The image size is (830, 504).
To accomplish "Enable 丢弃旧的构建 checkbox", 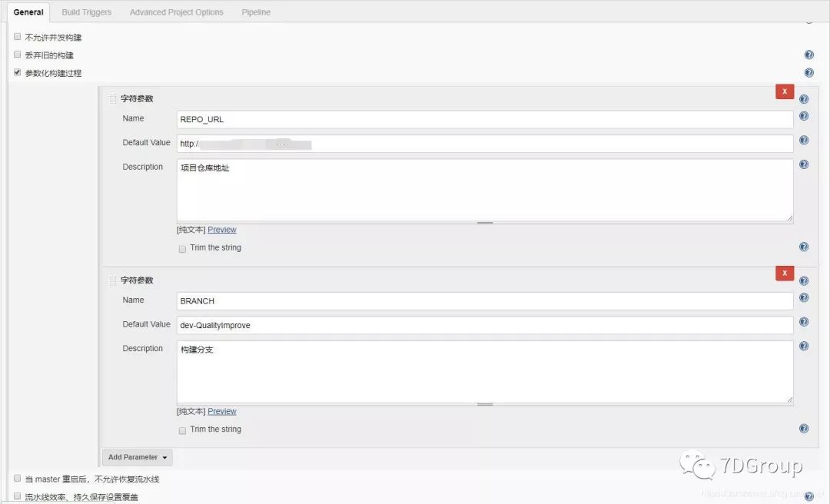I will coord(18,55).
